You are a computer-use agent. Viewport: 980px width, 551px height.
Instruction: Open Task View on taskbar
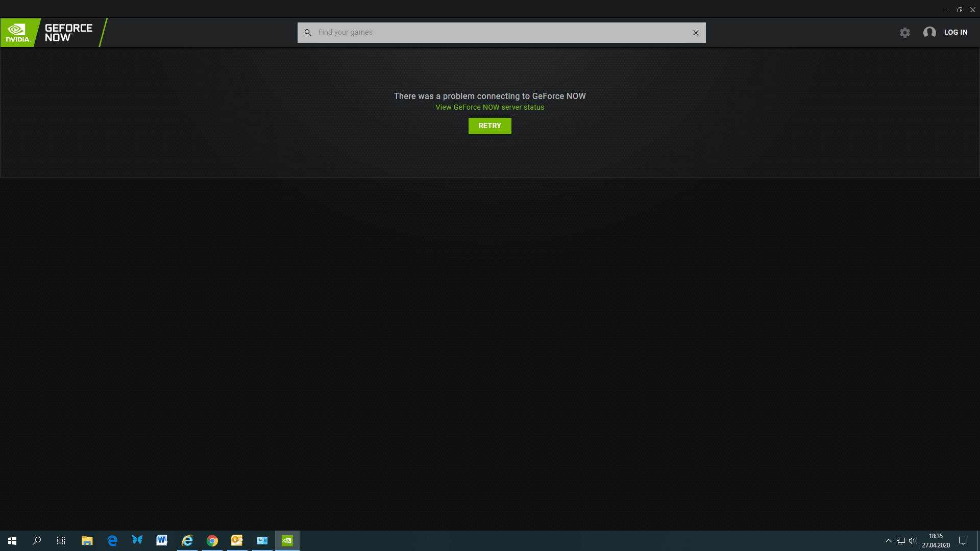[x=61, y=541]
